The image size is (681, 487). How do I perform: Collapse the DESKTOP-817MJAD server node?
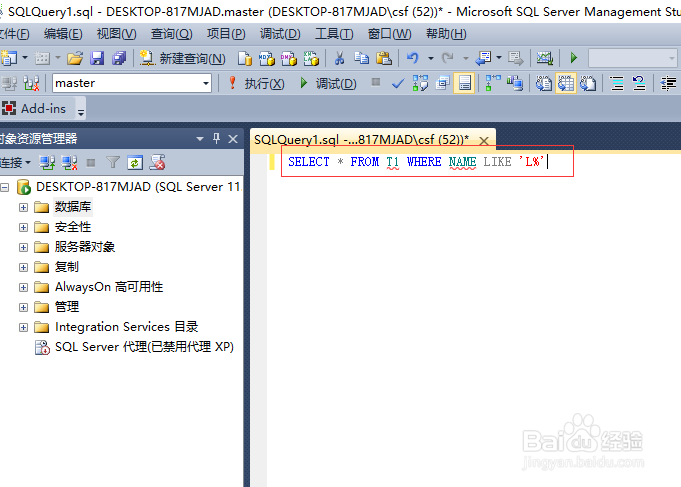[x=4, y=187]
